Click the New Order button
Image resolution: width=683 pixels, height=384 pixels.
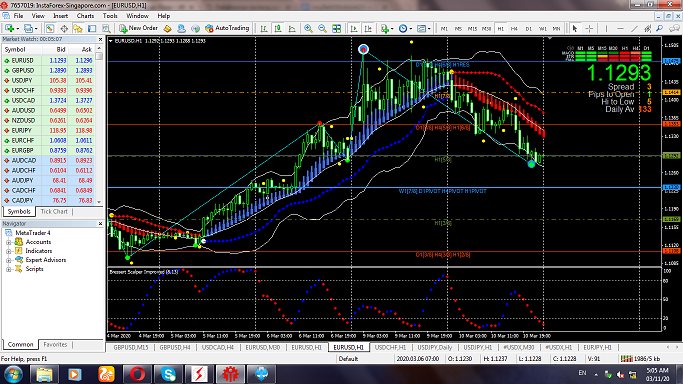click(138, 28)
